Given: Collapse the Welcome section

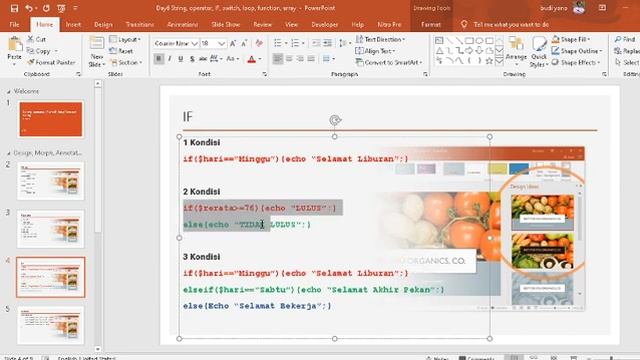Looking at the screenshot, I should tap(9, 91).
